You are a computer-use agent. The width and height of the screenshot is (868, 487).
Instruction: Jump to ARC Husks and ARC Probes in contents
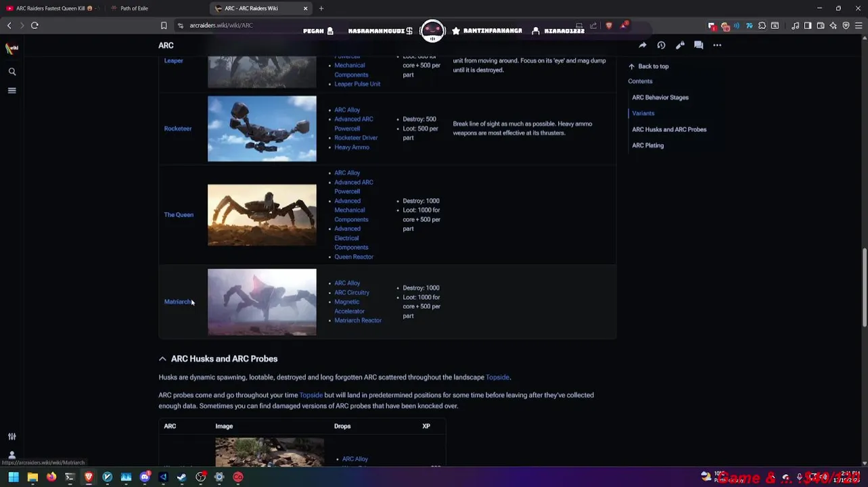(x=669, y=129)
